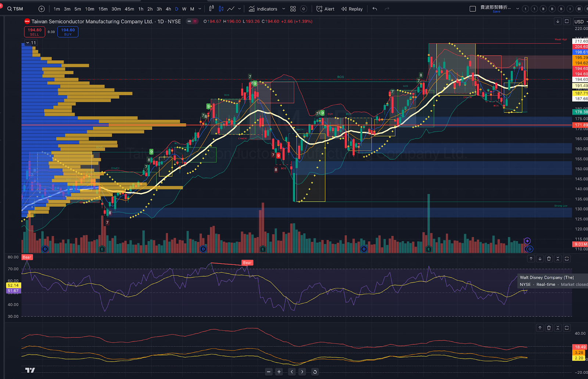Click the 費波那契轉折 layout name
The image size is (588, 379).
(x=495, y=7)
